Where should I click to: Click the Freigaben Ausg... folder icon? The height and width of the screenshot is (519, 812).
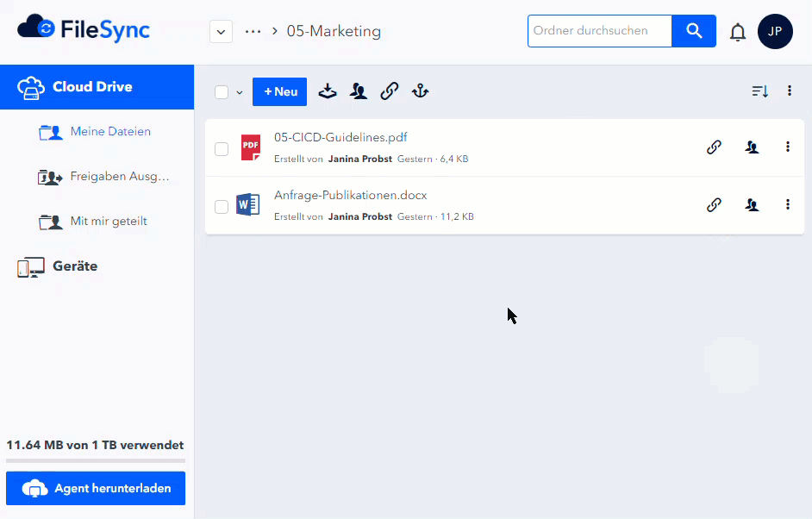pyautogui.click(x=50, y=177)
